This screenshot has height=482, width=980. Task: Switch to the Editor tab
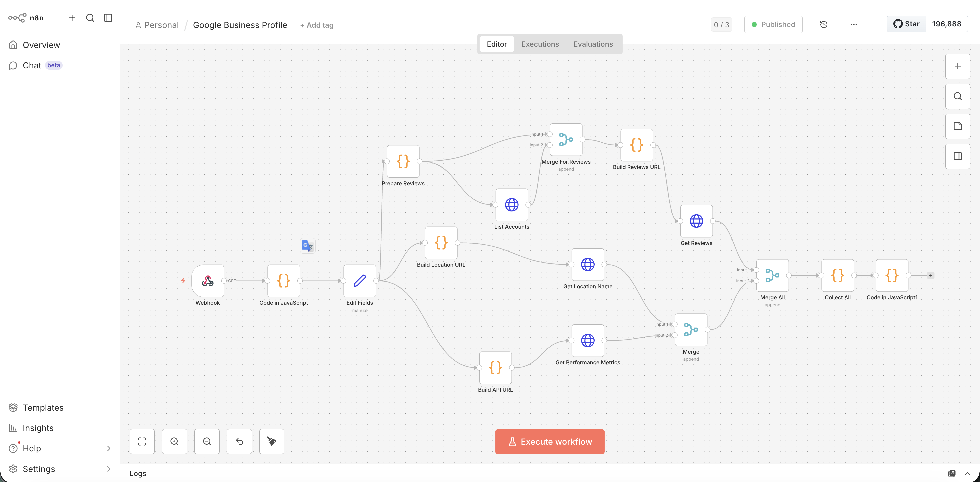[496, 44]
